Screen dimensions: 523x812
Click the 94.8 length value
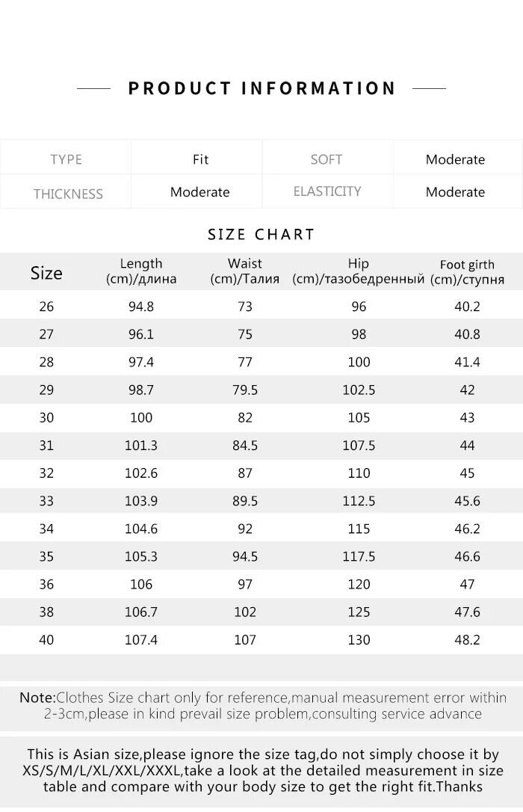click(141, 307)
